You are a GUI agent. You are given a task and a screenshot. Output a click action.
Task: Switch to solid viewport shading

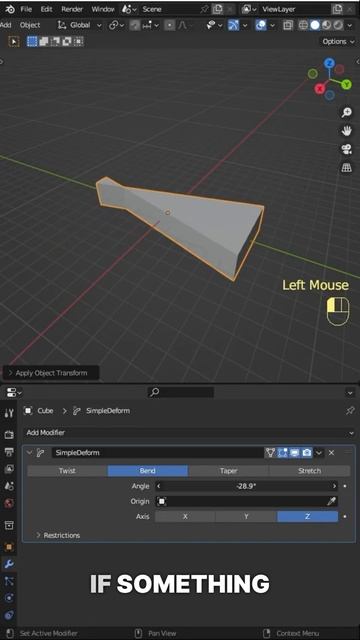(315, 25)
